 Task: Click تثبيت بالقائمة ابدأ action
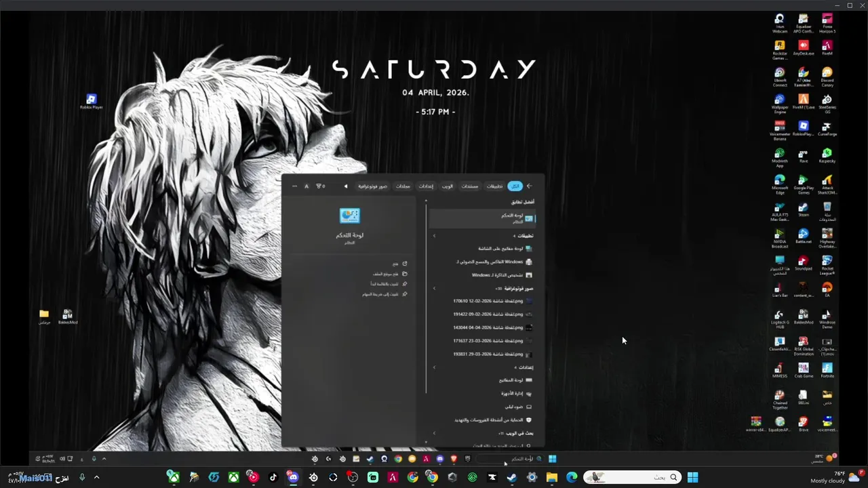[x=389, y=284]
